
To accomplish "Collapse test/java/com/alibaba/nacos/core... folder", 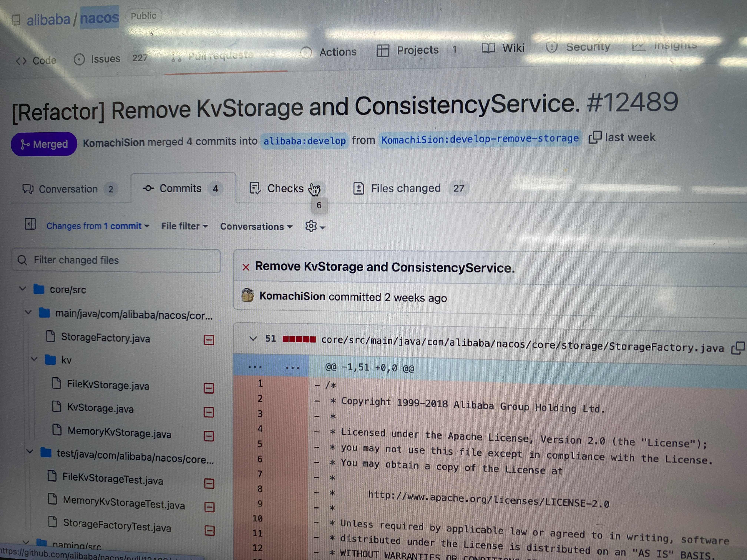I will pyautogui.click(x=30, y=452).
